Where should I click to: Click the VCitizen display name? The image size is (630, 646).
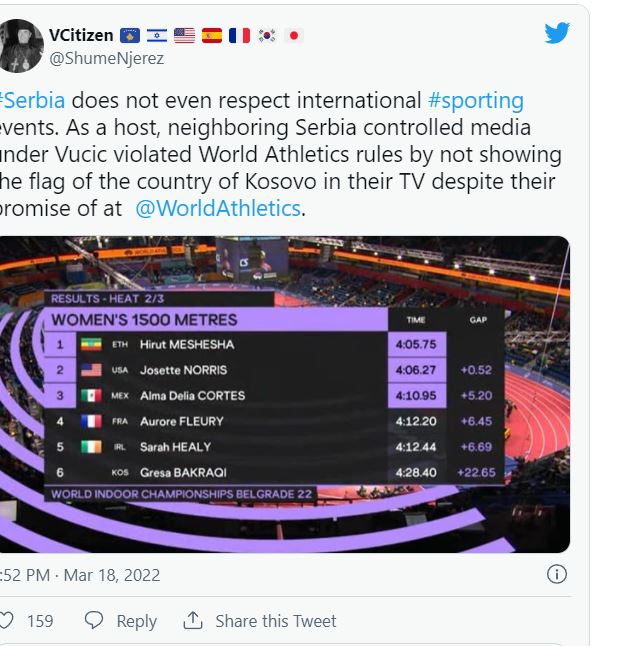81,36
